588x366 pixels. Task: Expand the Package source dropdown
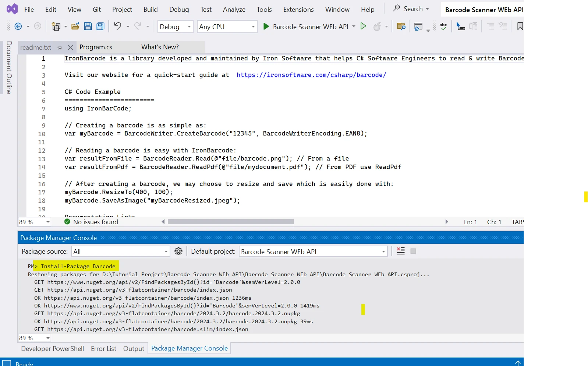click(x=166, y=251)
